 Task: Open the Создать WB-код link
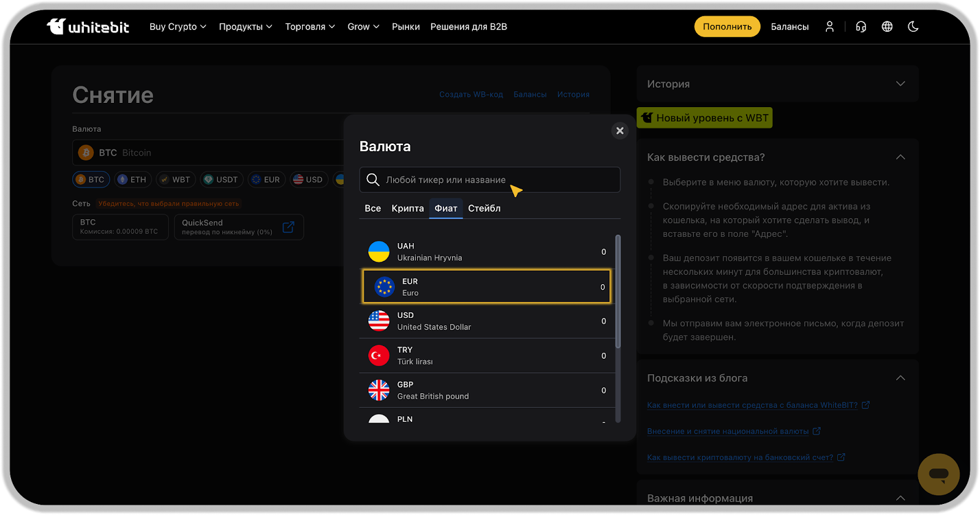tap(470, 94)
